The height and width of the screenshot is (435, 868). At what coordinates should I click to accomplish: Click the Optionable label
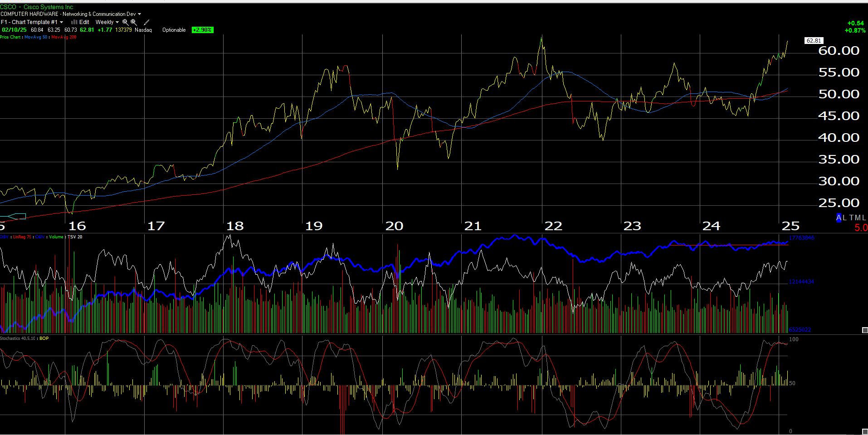[x=174, y=30]
